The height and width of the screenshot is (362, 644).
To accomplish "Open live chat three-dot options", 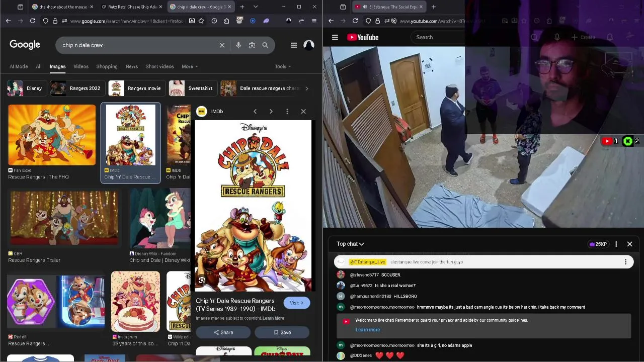I will [616, 244].
